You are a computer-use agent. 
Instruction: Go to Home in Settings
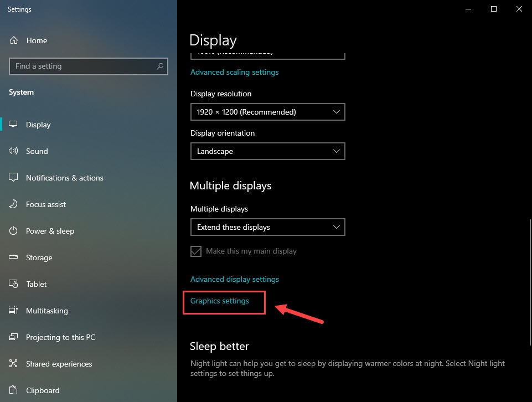pyautogui.click(x=37, y=40)
